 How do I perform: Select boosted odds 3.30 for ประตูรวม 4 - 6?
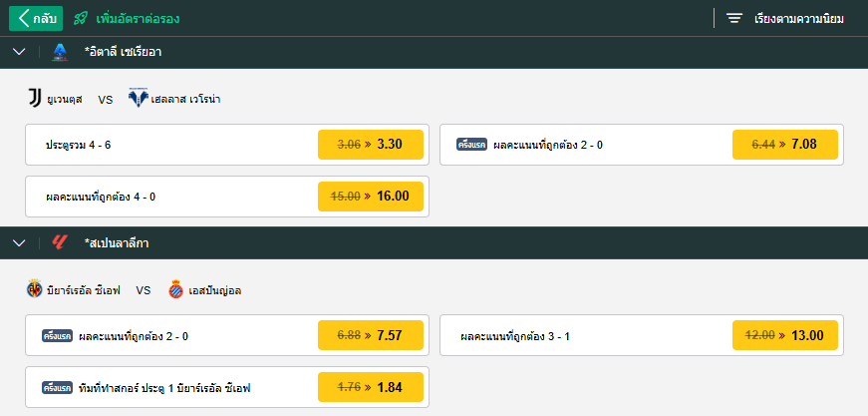(x=371, y=145)
